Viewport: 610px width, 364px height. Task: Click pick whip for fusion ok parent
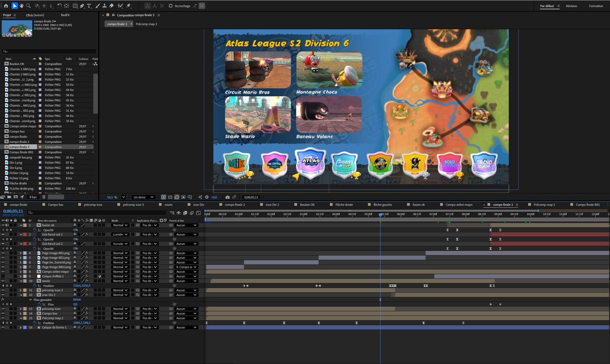171,225
